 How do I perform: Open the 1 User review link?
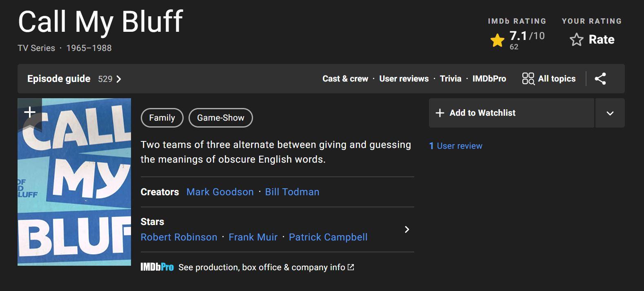tap(455, 146)
